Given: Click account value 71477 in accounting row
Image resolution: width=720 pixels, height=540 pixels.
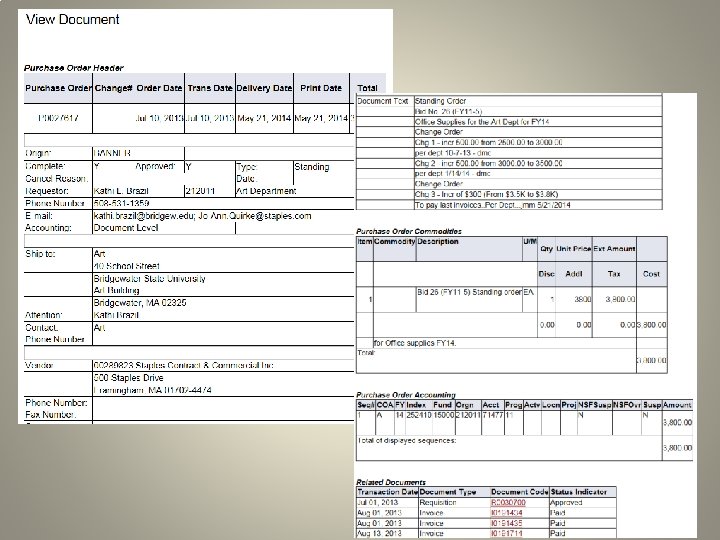Looking at the screenshot, I should click(x=492, y=415).
